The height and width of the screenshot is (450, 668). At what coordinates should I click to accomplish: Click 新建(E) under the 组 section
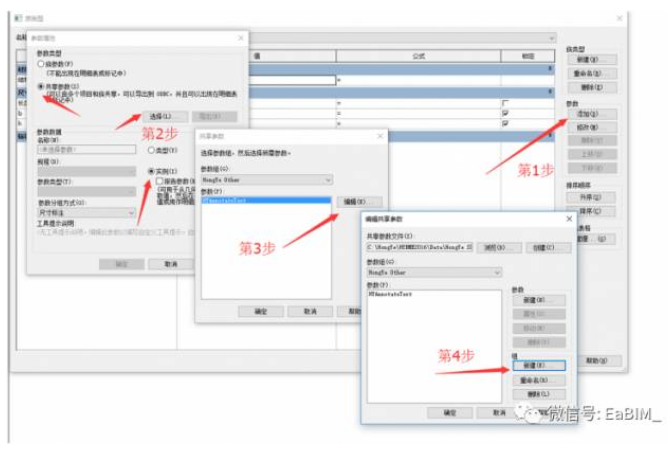point(539,365)
